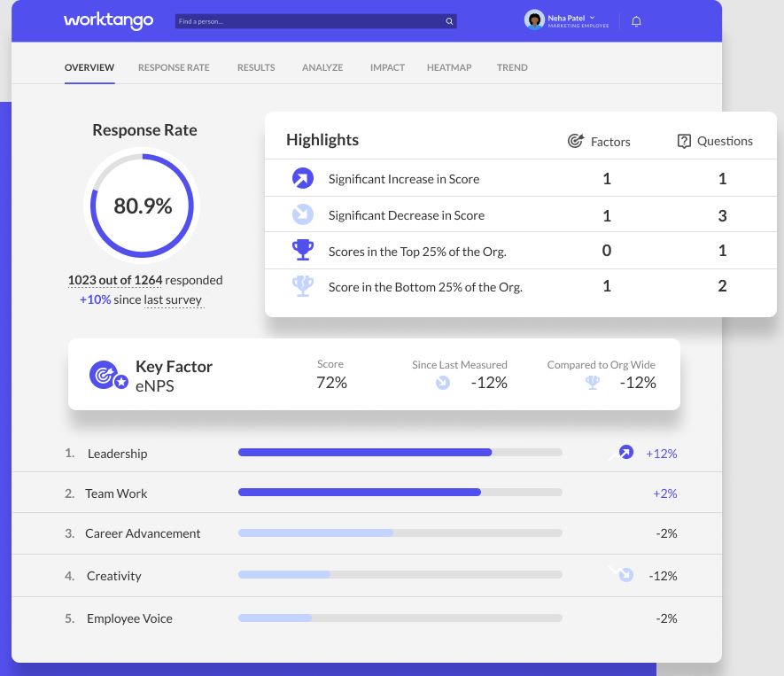Click the Significant Decrease in Score icon
The image size is (784, 676).
pos(303,214)
